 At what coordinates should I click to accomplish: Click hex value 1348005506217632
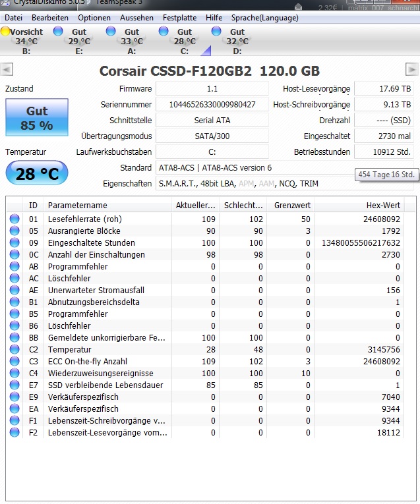(x=361, y=242)
